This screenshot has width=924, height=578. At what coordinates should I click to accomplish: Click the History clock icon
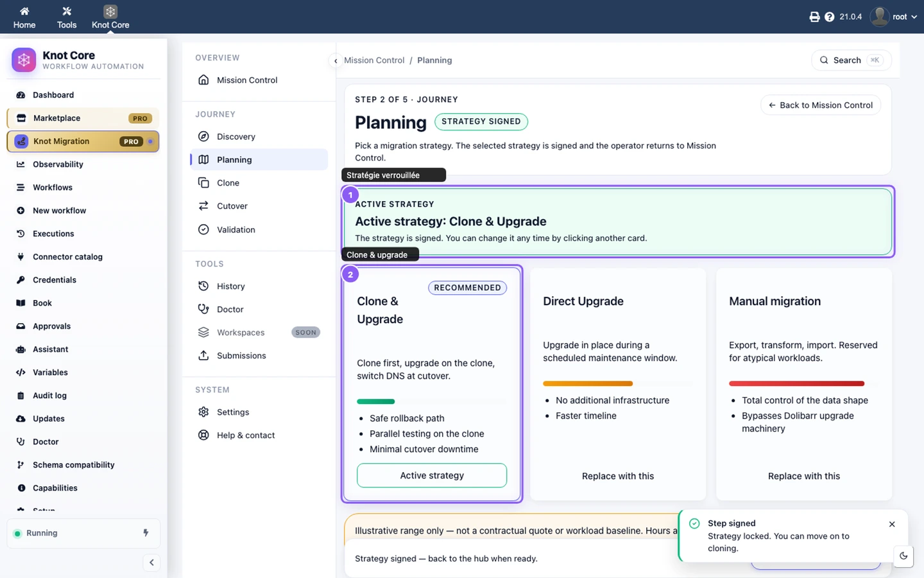203,286
